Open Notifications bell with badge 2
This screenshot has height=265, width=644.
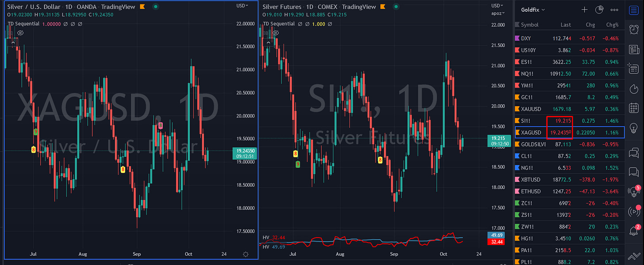(633, 231)
